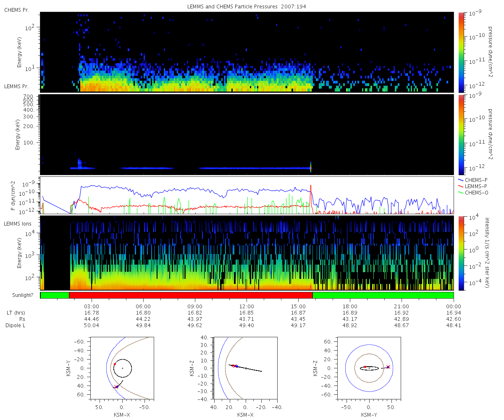Click the 'Sunlight?' row label
Image resolution: width=504 pixels, height=420 pixels.
[x=22, y=295]
